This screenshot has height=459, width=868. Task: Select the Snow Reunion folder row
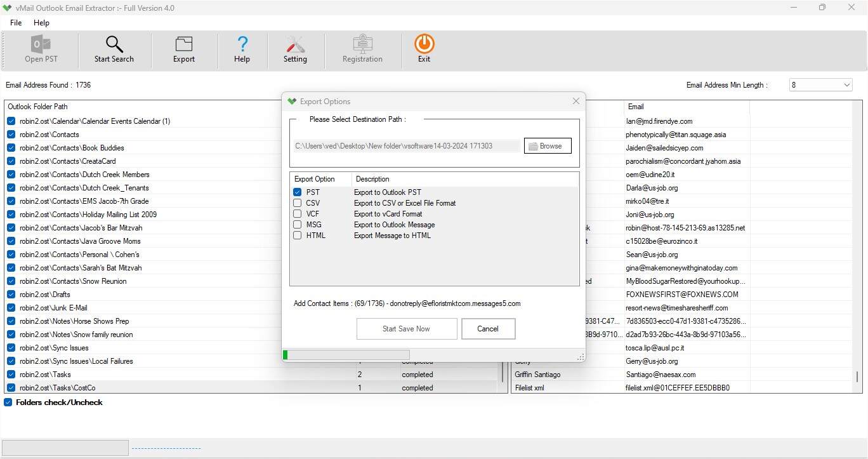click(x=73, y=281)
